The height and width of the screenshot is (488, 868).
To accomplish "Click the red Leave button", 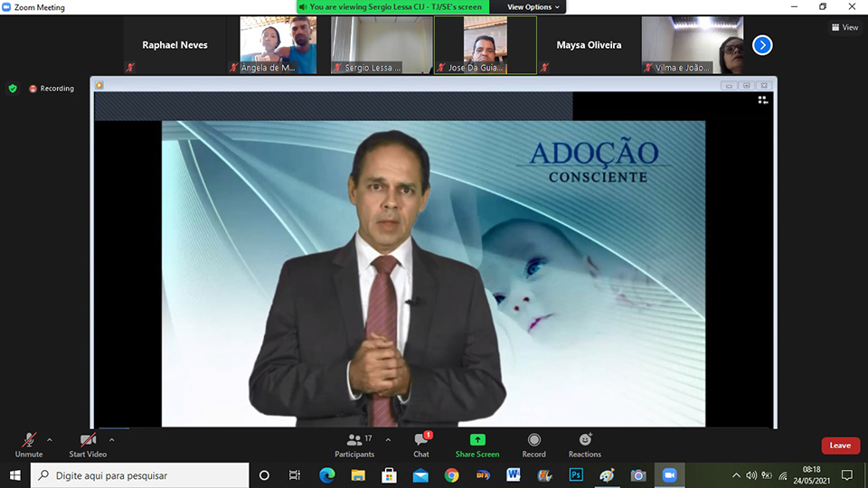I will [x=840, y=446].
